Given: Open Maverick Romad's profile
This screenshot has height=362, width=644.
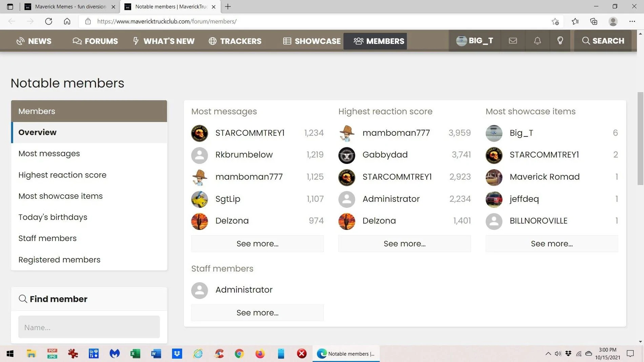Looking at the screenshot, I should tap(545, 177).
